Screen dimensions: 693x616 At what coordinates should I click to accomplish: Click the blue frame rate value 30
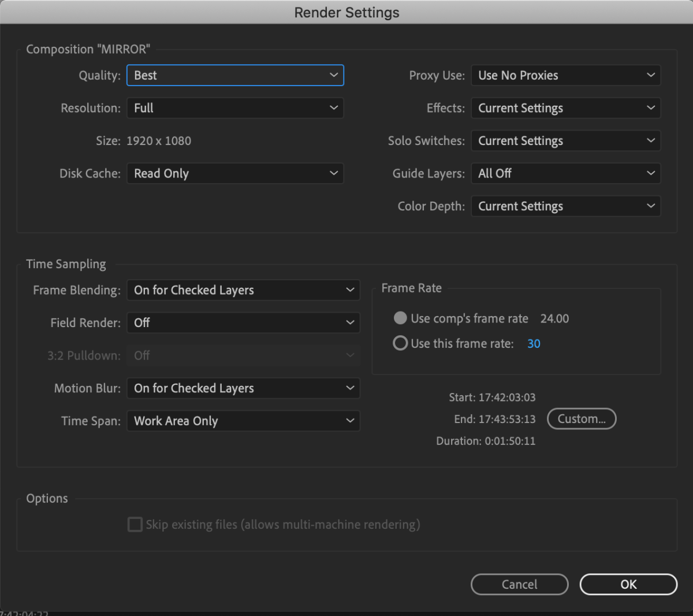[x=534, y=344]
